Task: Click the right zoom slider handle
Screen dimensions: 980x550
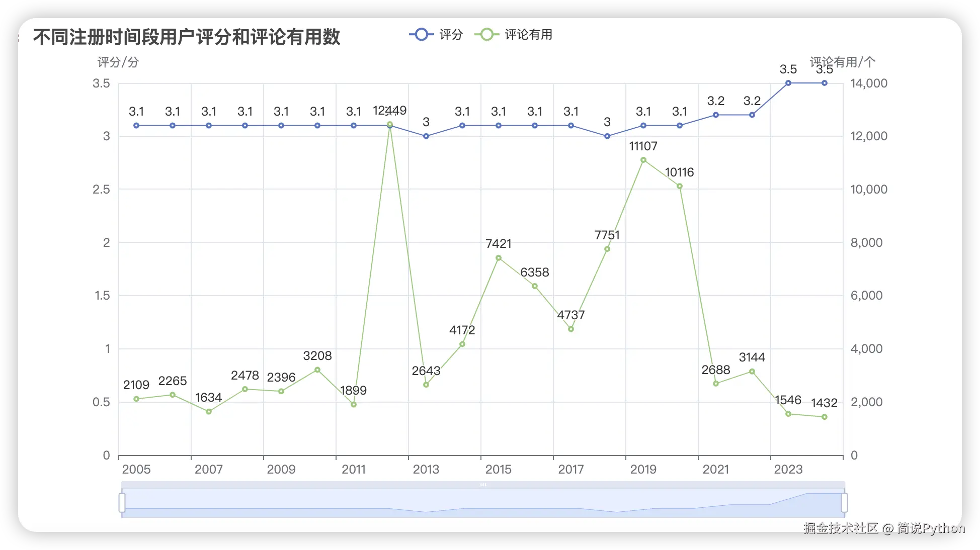Action: point(844,503)
